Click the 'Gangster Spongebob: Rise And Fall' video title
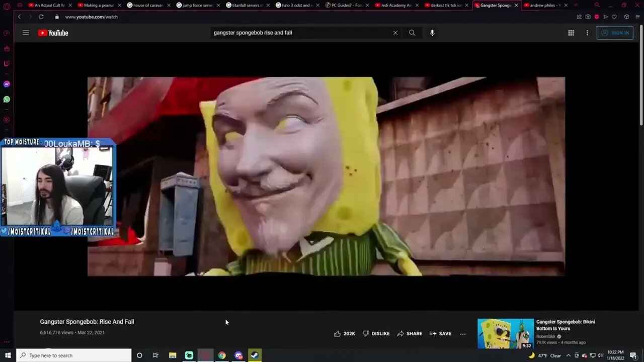This screenshot has height=362, width=644. coord(87,322)
